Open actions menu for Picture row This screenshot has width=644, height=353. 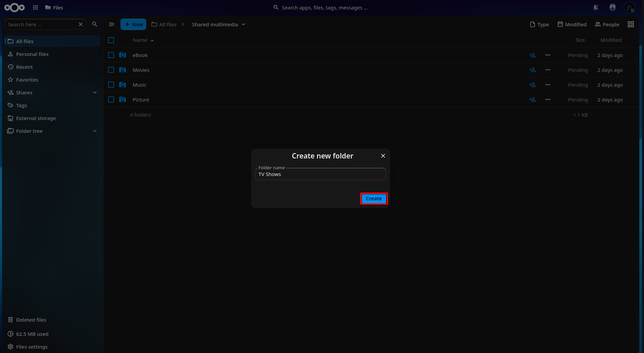tap(548, 99)
